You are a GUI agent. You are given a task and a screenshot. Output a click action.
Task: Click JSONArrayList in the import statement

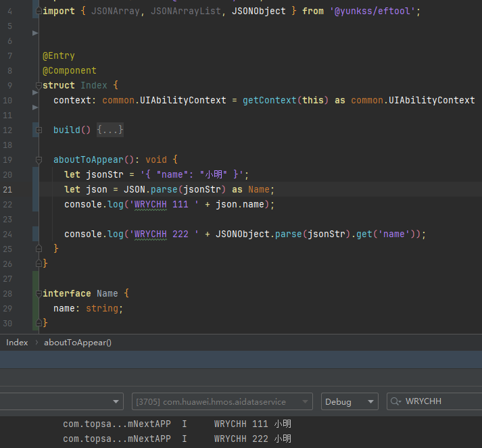coord(186,11)
